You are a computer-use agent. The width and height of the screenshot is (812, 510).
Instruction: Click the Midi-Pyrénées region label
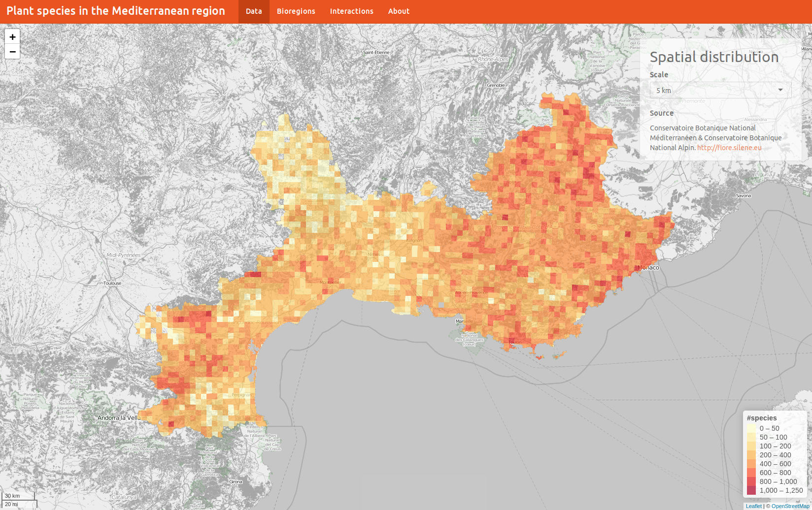point(124,255)
